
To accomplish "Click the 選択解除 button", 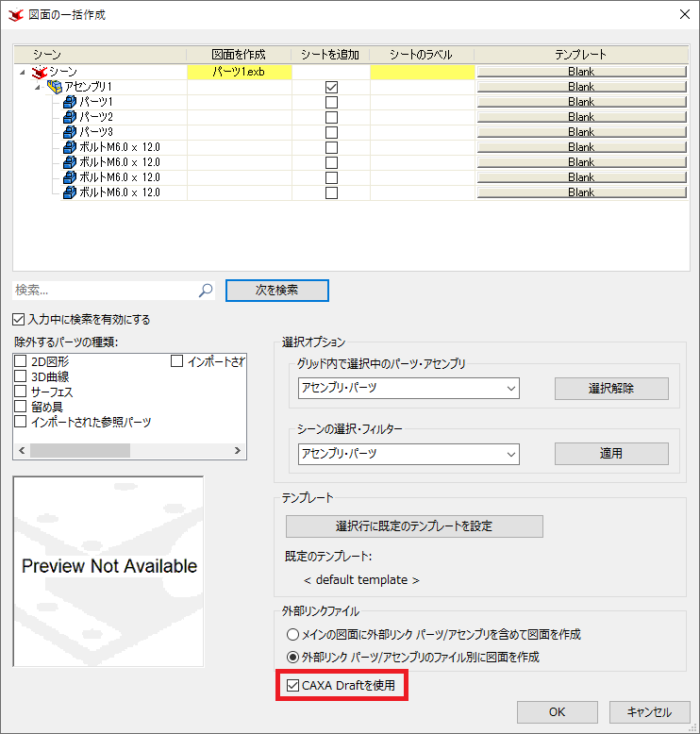I will (611, 389).
